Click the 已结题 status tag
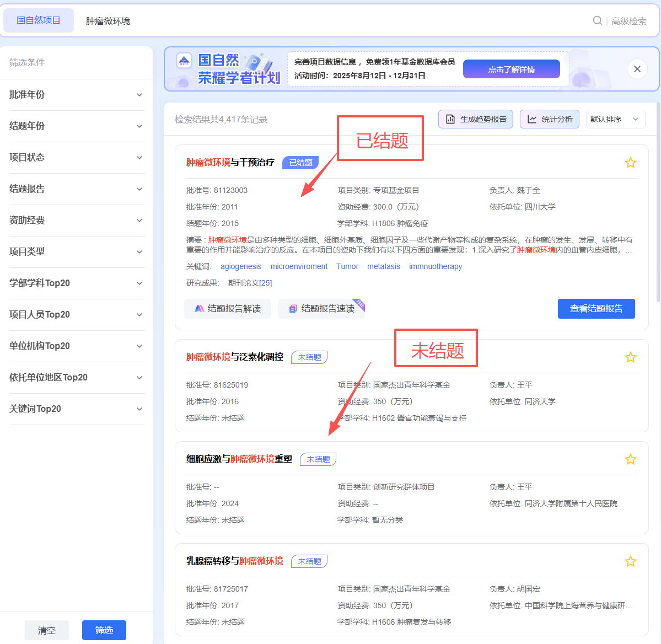 tap(300, 163)
